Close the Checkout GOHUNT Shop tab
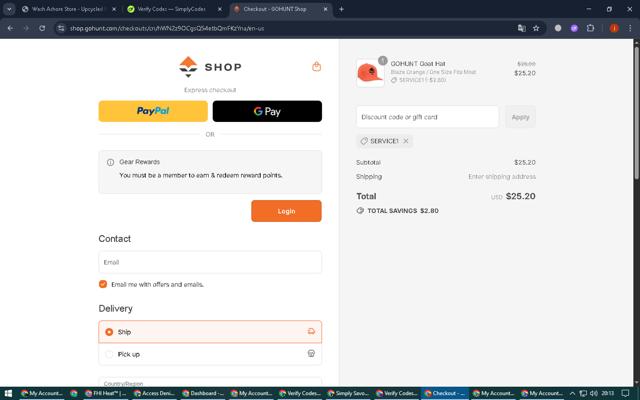Screen dimensions: 640x400 325,9
